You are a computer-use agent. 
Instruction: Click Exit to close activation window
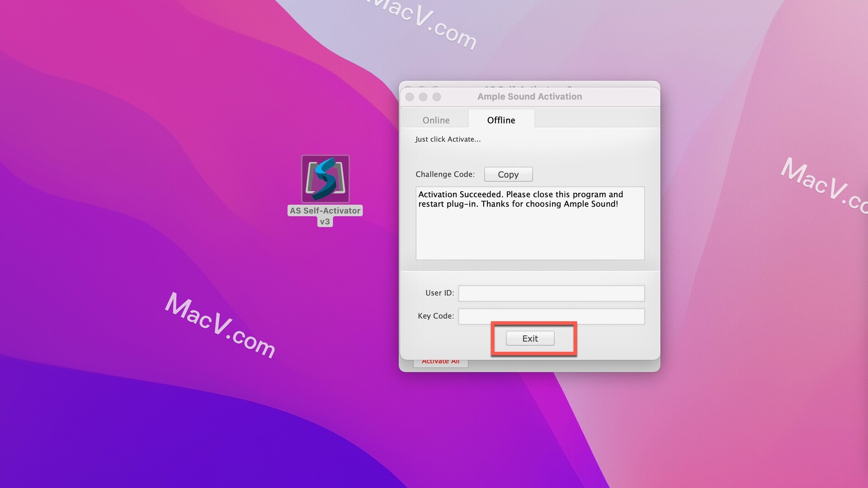click(x=530, y=338)
